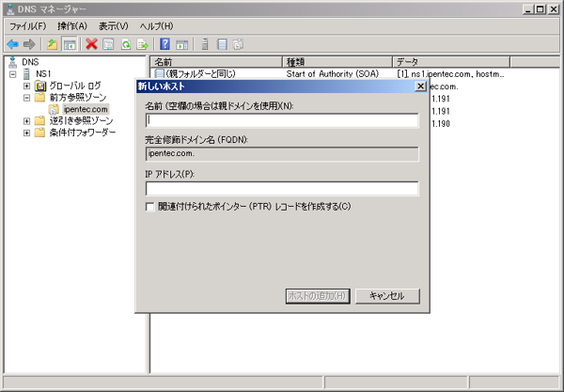The image size is (564, 392).
Task: Click the キャンセル button
Action: coord(387,296)
